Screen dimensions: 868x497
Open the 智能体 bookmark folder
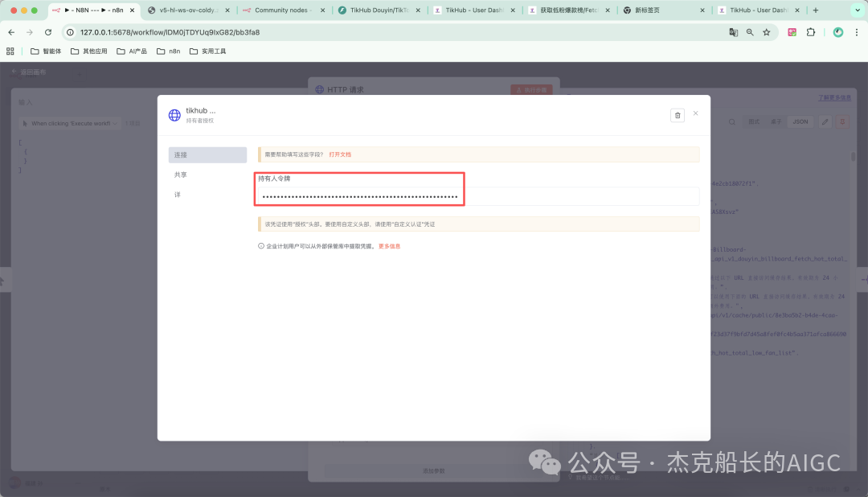[x=46, y=51]
